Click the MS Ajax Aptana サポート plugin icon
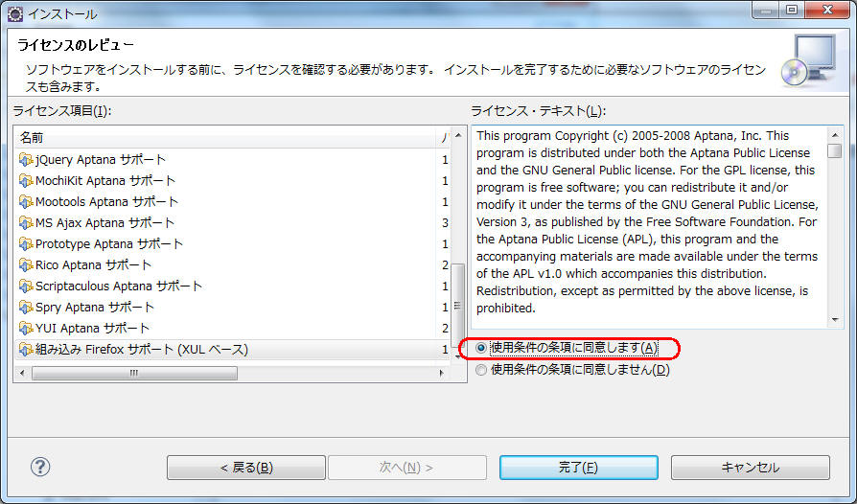This screenshot has width=857, height=504. pyautogui.click(x=26, y=223)
